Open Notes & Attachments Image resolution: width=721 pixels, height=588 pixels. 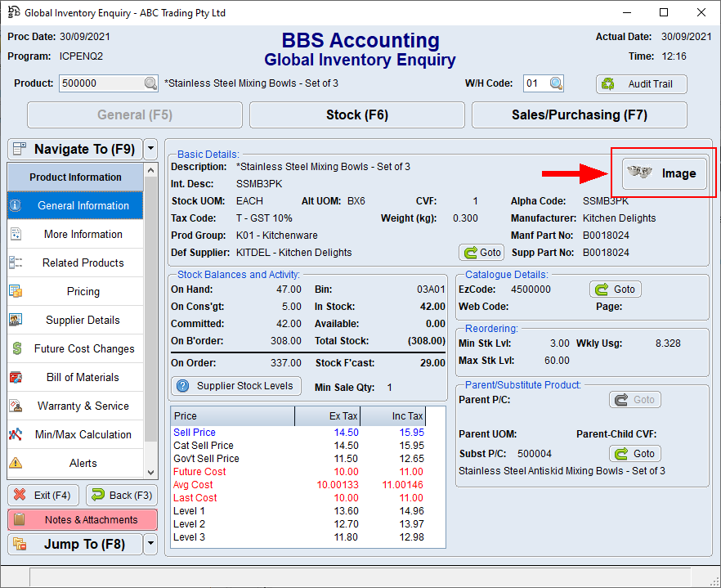click(x=83, y=519)
